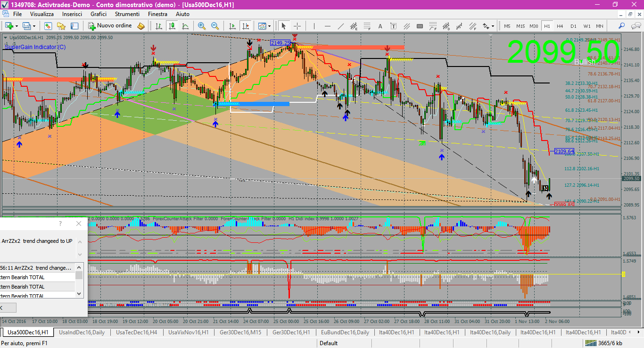The image size is (644, 348).
Task: Switch to EuBundDec16,Daily chart tab
Action: click(345, 332)
